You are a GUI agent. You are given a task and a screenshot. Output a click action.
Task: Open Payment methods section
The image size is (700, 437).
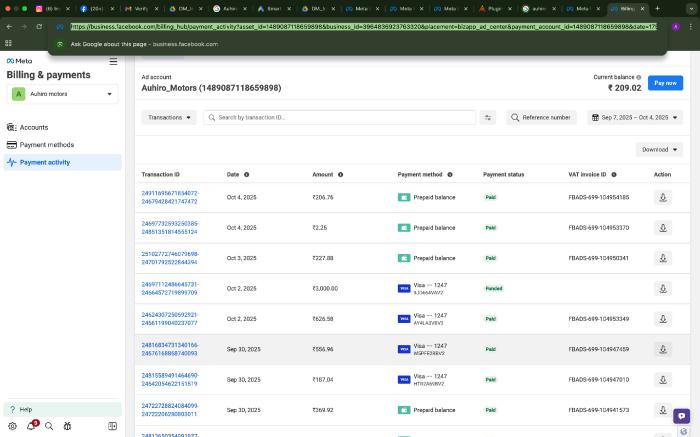coord(46,145)
